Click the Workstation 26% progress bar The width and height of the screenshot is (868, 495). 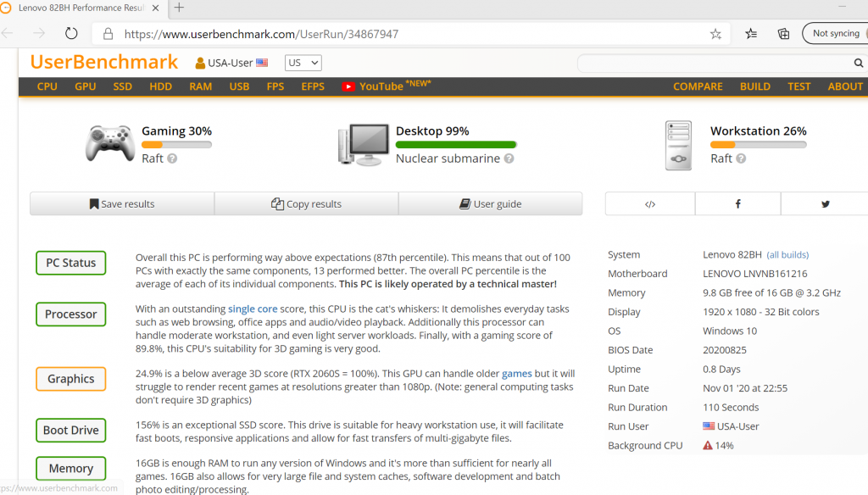click(759, 145)
